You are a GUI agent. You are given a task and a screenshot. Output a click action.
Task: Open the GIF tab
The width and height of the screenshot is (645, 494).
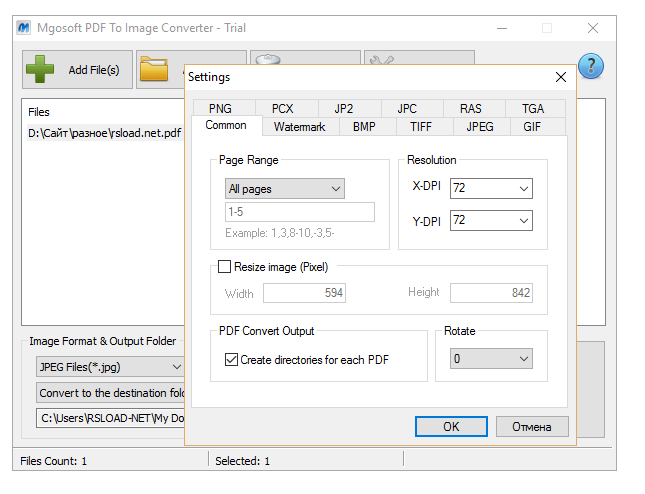coord(538,127)
